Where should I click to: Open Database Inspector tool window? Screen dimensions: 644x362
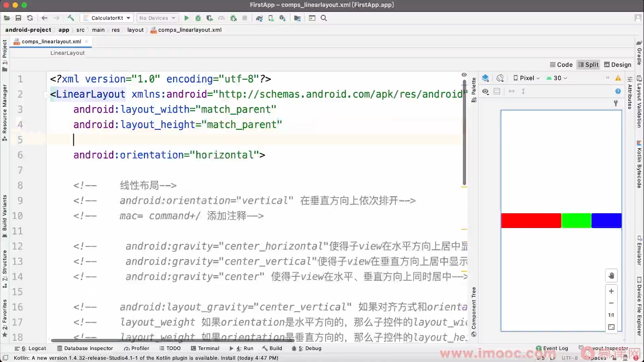coord(85,348)
